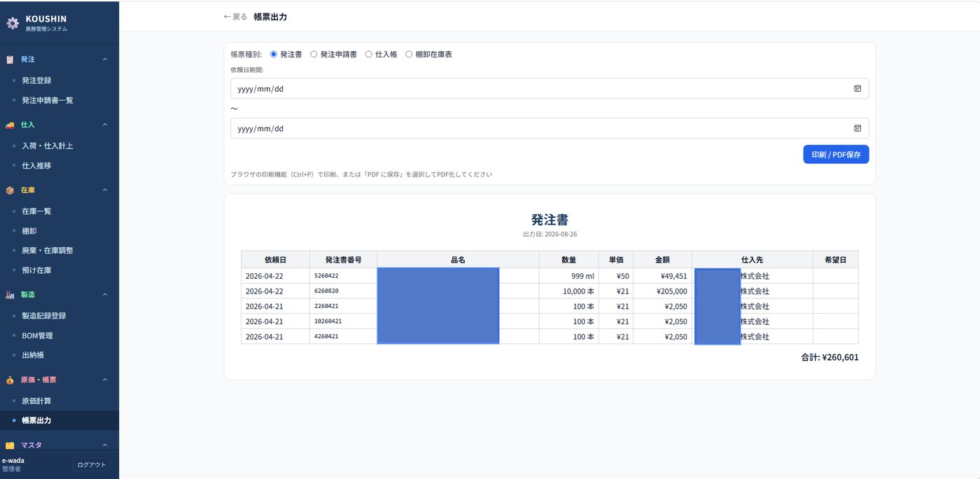980x479 pixels.
Task: Collapse the 原価・帳票 section chevron
Action: point(105,380)
